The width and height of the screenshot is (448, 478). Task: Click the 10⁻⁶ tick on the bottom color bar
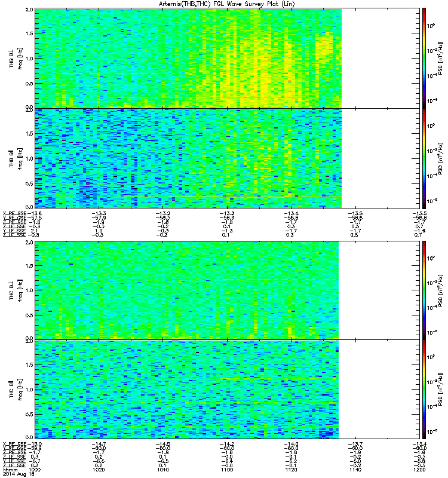(432, 431)
